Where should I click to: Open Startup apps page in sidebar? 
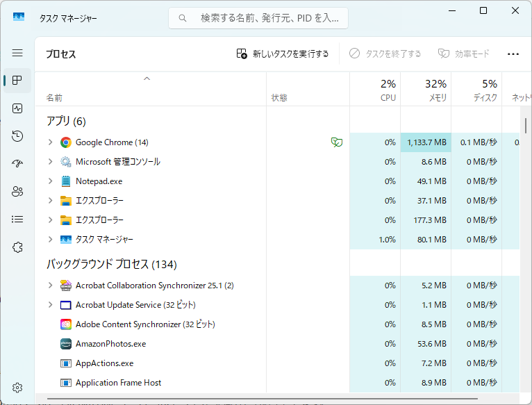coord(17,164)
